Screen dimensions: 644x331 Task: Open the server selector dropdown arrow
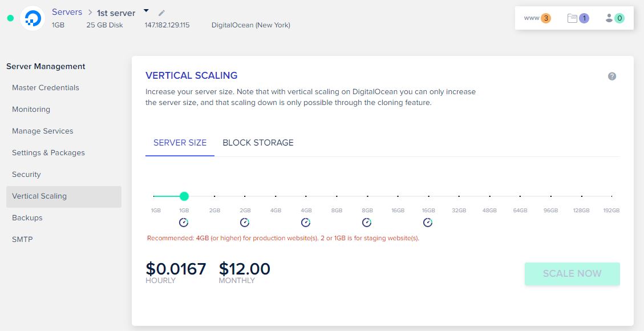tap(145, 10)
